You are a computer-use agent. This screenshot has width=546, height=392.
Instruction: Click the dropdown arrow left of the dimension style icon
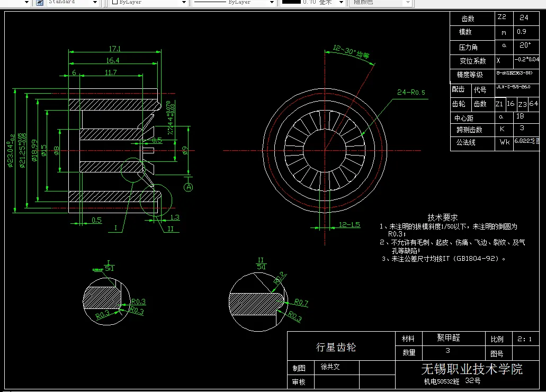26,3
